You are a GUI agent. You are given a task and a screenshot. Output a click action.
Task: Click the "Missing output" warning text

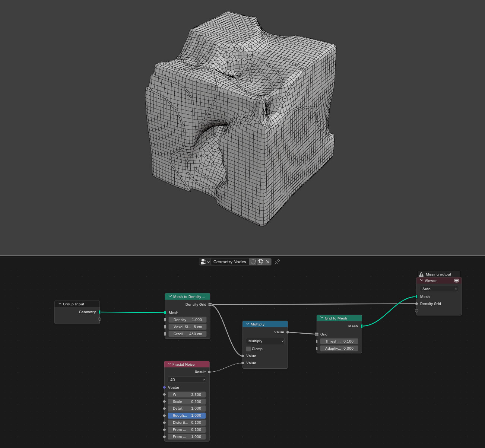click(438, 274)
